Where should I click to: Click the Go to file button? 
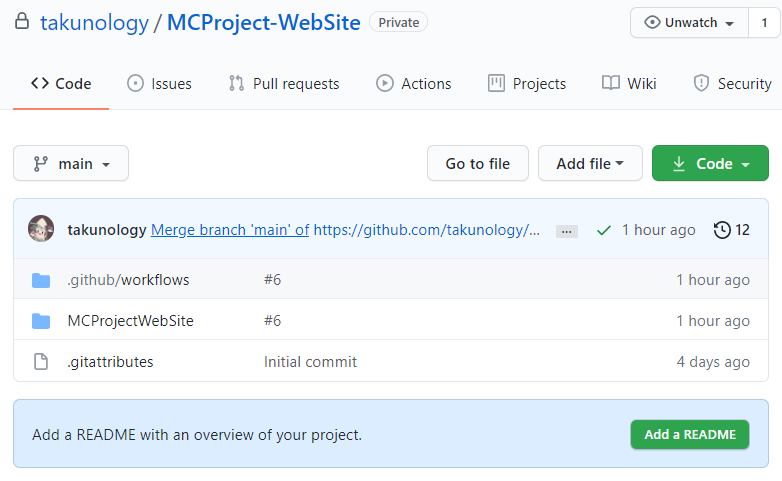coord(478,164)
